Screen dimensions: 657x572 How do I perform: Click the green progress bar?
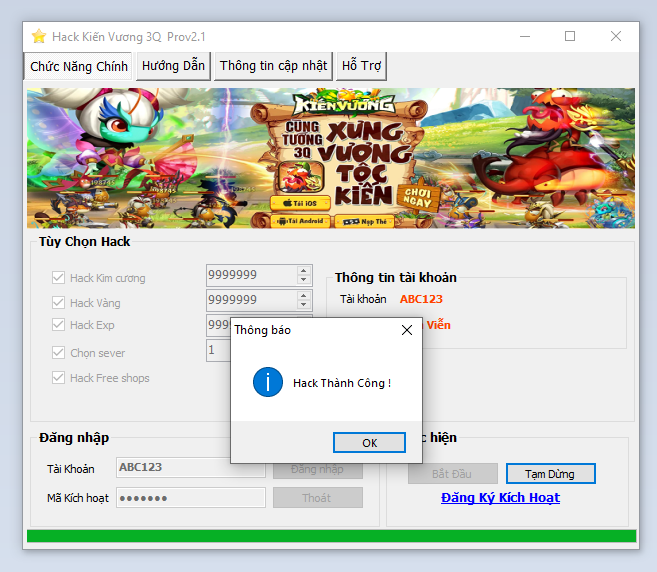[331, 536]
